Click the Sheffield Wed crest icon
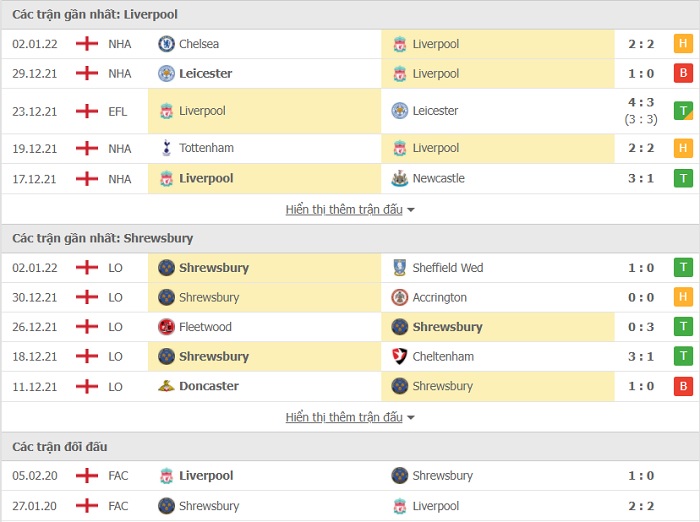 (400, 267)
